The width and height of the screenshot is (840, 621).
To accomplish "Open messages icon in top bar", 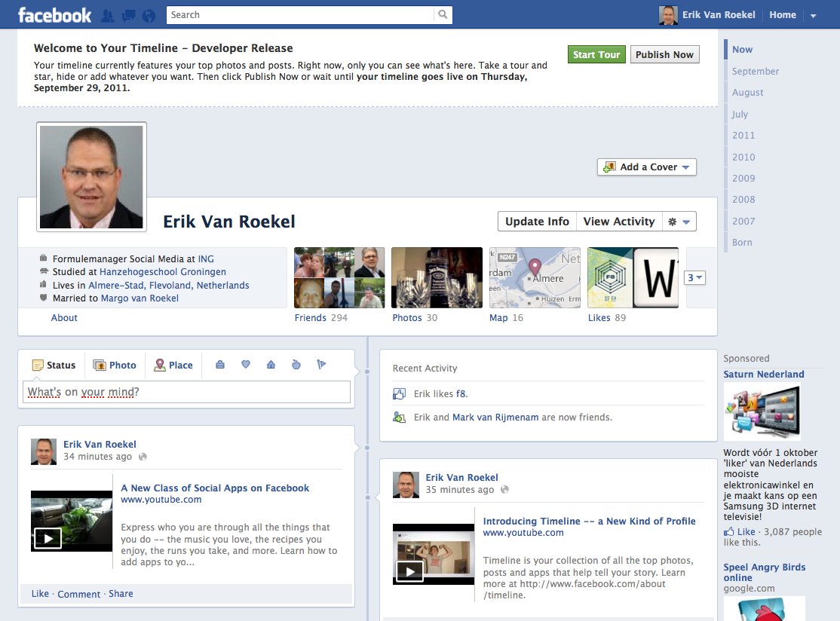I will pos(128,15).
